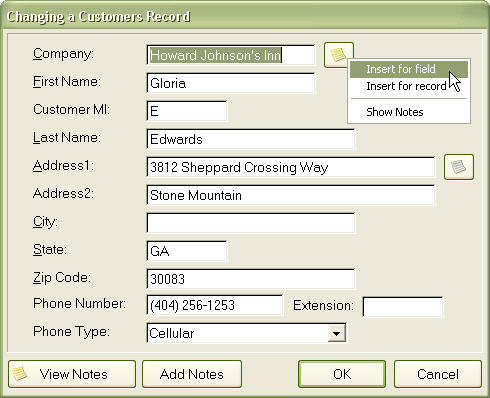Image resolution: width=490 pixels, height=398 pixels.
Task: Click the grey note icon beside Address1
Action: [x=459, y=167]
